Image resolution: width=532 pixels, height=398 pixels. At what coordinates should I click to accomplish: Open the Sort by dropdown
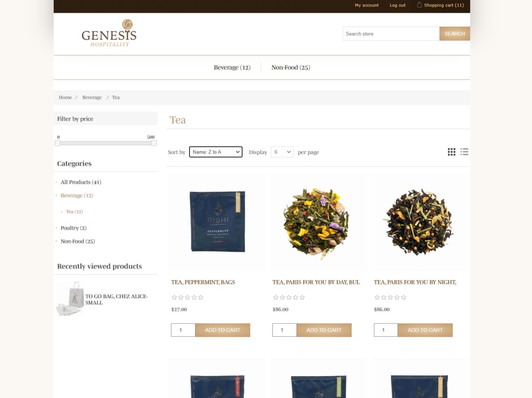[216, 152]
